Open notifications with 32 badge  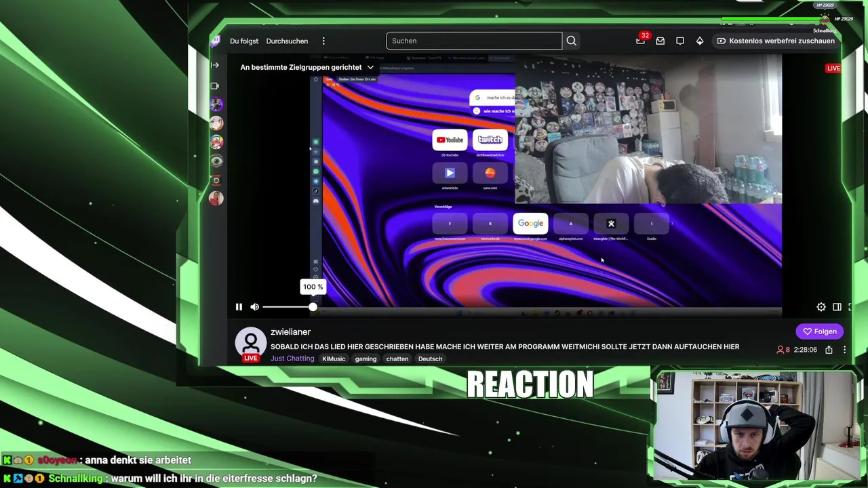tap(641, 41)
